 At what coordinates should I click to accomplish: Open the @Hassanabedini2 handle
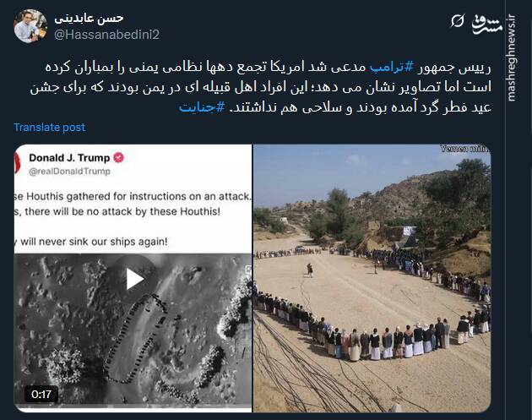tap(107, 35)
